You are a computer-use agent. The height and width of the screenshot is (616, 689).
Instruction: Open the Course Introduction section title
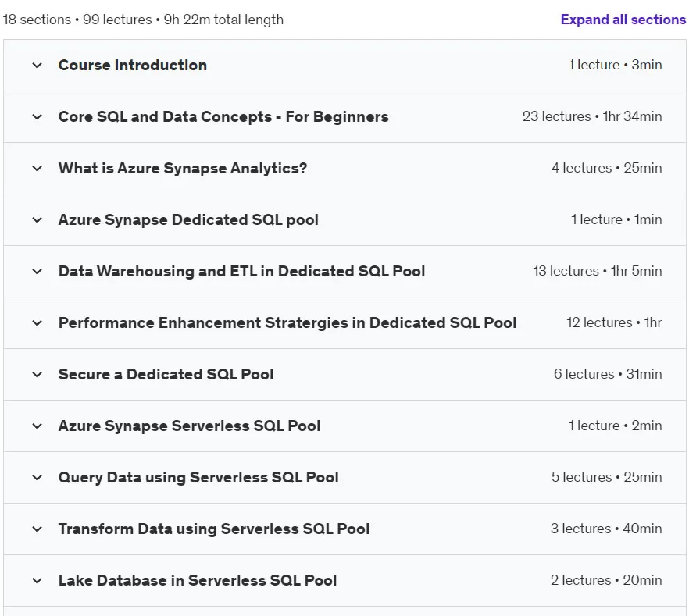(132, 65)
